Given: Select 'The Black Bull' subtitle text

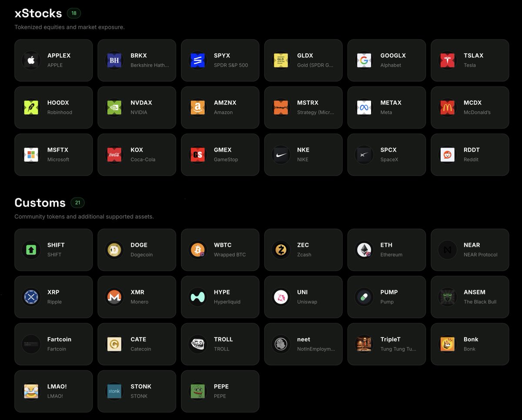Looking at the screenshot, I should coord(480,302).
